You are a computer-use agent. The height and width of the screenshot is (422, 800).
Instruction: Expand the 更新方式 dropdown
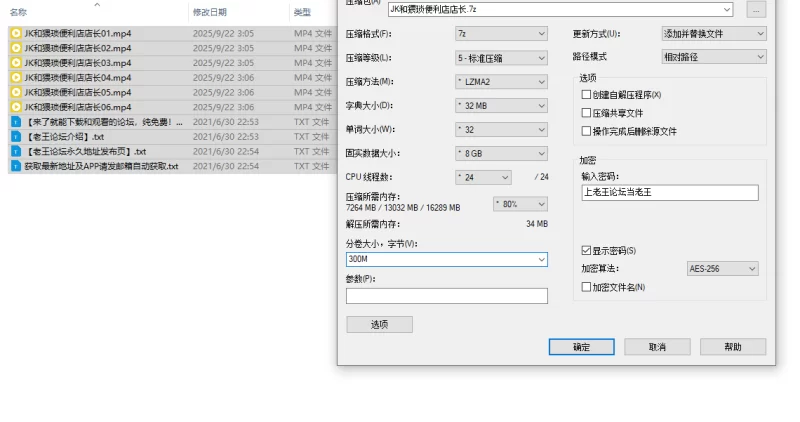714,33
